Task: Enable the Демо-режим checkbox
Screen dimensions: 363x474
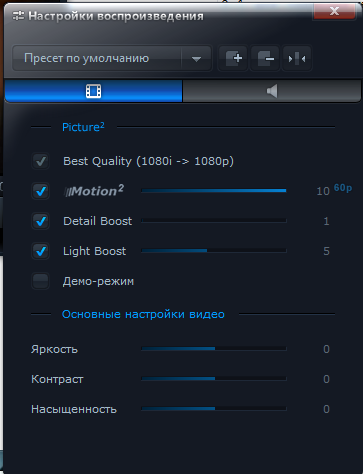Action: (41, 281)
